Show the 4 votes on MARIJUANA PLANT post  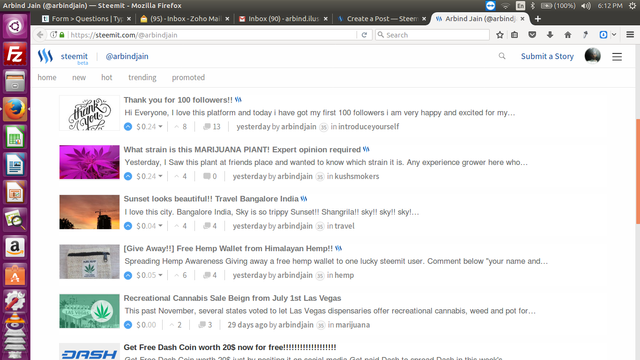(x=180, y=176)
